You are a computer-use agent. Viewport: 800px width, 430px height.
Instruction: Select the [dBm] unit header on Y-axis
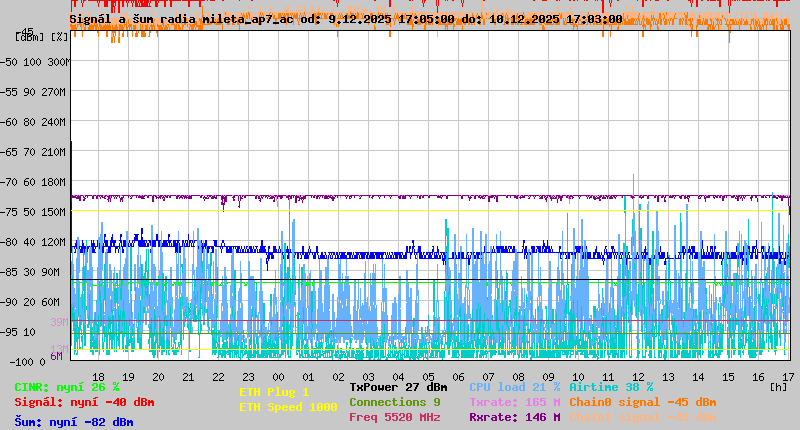(x=30, y=37)
